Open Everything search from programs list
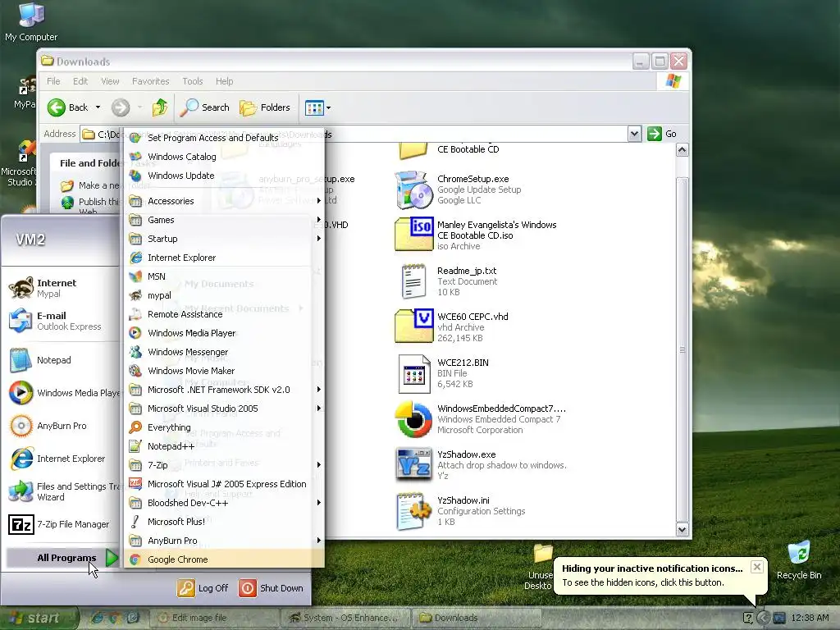Screen dimensions: 840x630 [x=224, y=427]
